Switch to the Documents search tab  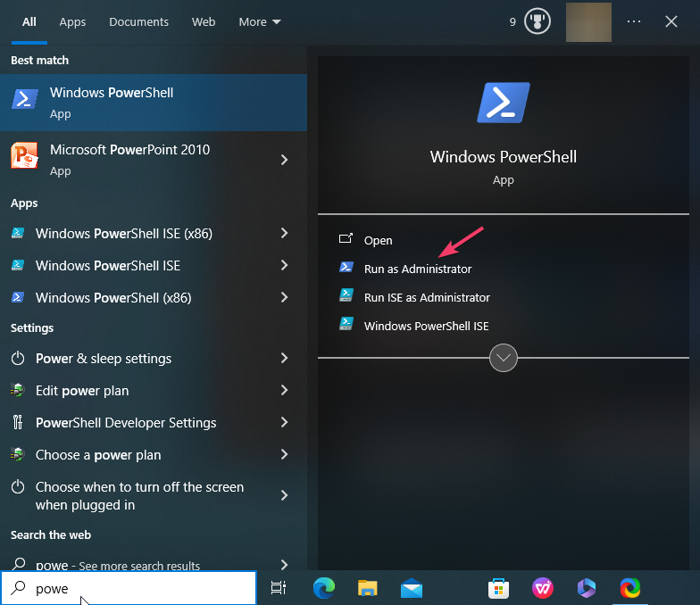pos(139,21)
